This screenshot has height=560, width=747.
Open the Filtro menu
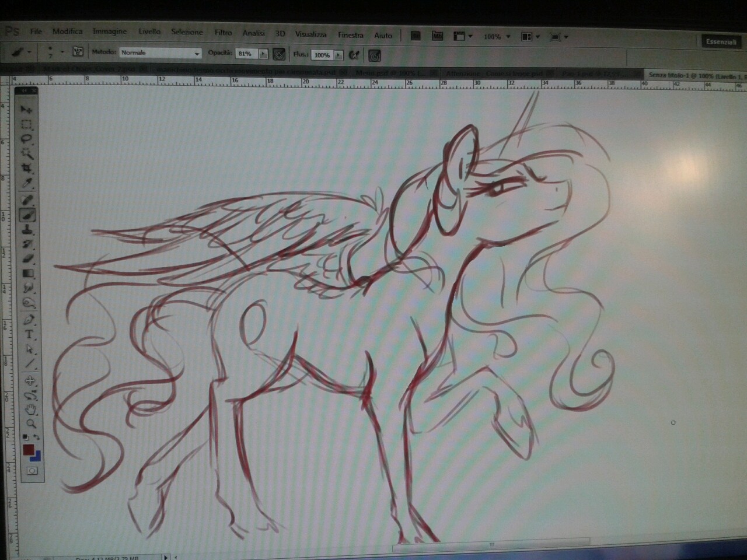(x=223, y=33)
